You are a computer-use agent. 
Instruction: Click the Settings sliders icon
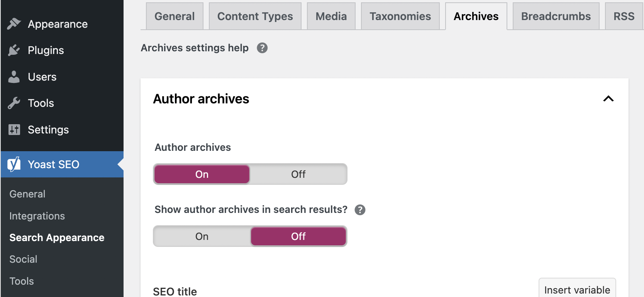pos(14,130)
